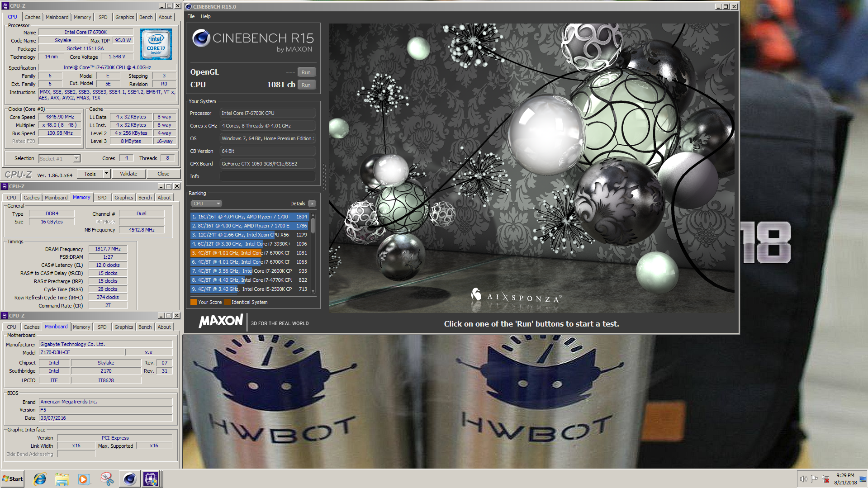Click the Cinebench title bar app icon
The image size is (868, 488).
point(189,6)
